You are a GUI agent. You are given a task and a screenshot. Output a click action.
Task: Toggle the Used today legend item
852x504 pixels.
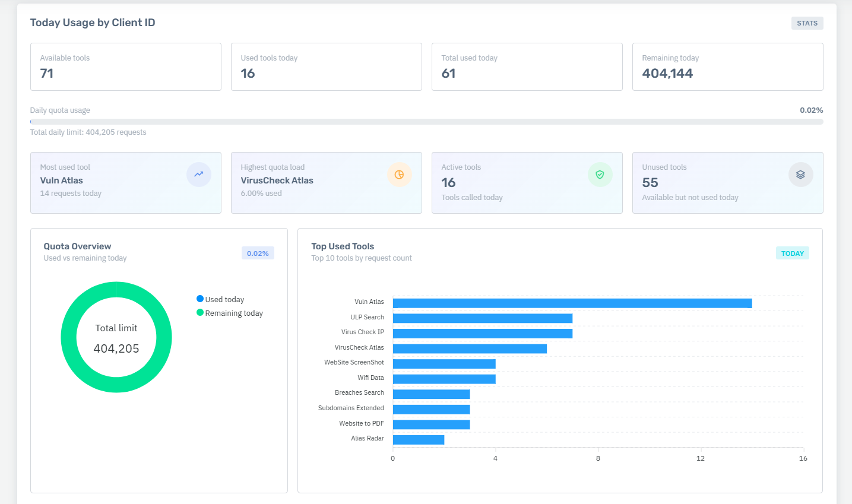point(220,299)
